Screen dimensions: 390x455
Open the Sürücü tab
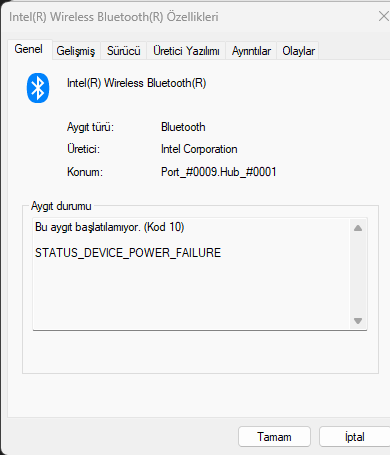[x=124, y=51]
